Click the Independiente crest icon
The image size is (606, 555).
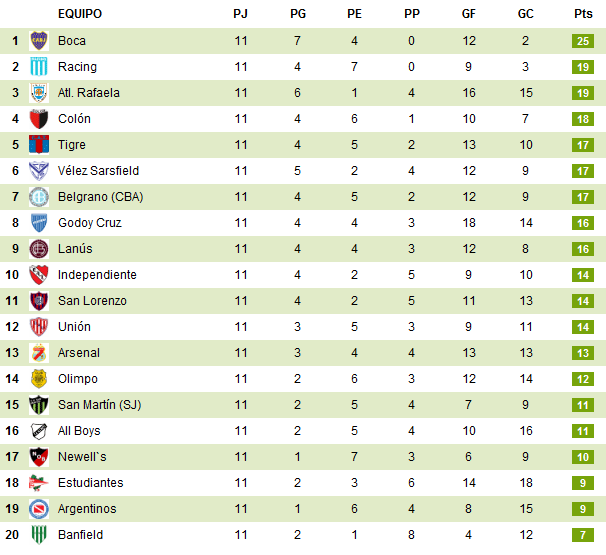tap(40, 275)
